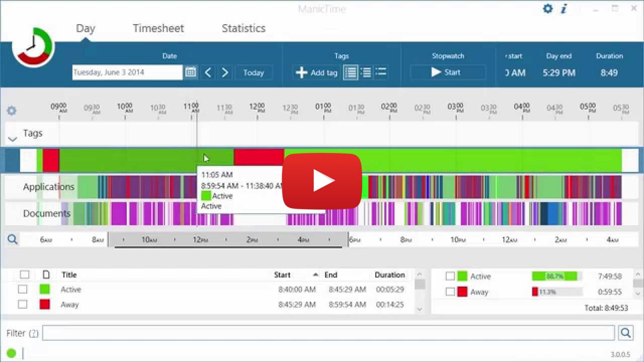Click the Total: 8:49:53 text

pyautogui.click(x=606, y=308)
